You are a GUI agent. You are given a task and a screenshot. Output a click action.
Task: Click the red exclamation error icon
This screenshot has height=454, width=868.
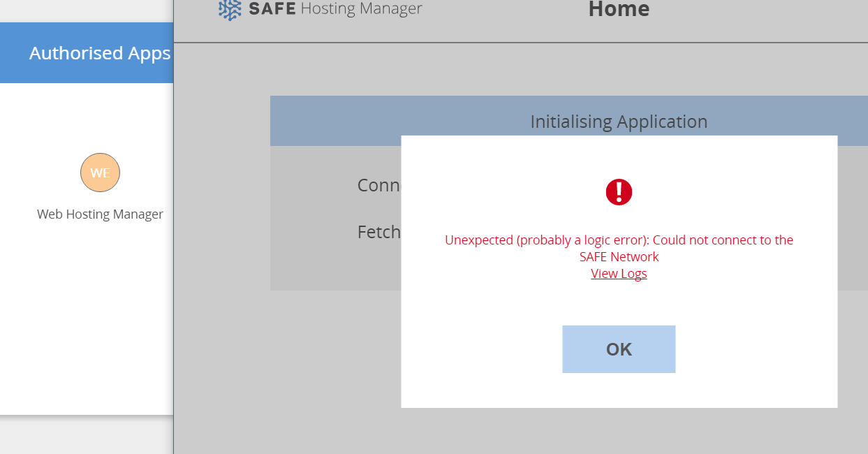619,192
